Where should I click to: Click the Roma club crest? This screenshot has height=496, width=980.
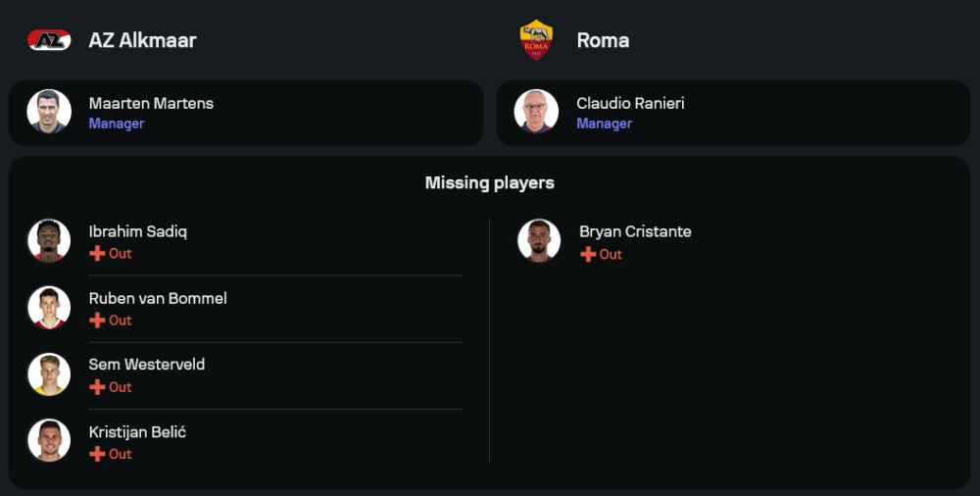tap(536, 40)
